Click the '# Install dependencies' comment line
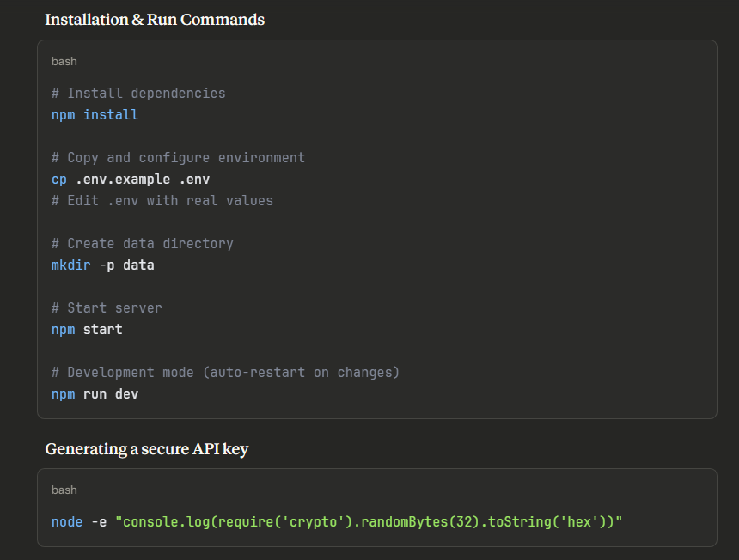The height and width of the screenshot is (560, 739). point(138,93)
